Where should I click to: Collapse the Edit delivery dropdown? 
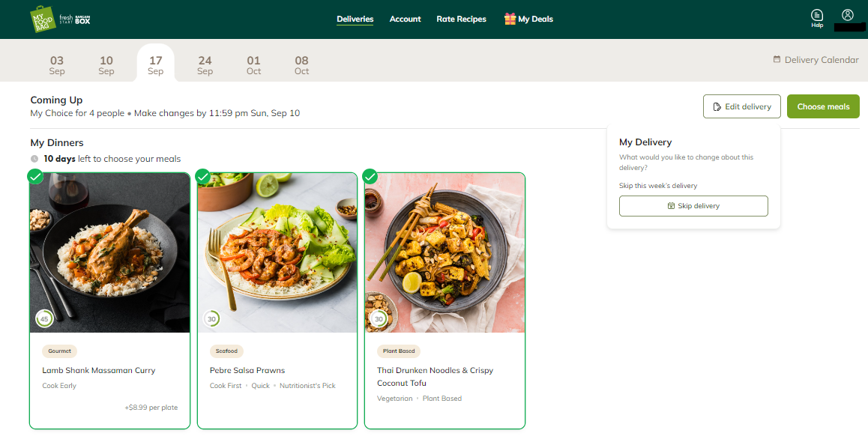pyautogui.click(x=741, y=106)
